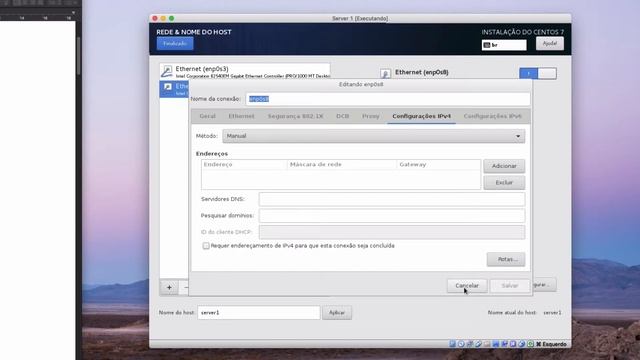The height and width of the screenshot is (360, 640).
Task: Click the Esquerdo host key indicator
Action: pyautogui.click(x=551, y=344)
